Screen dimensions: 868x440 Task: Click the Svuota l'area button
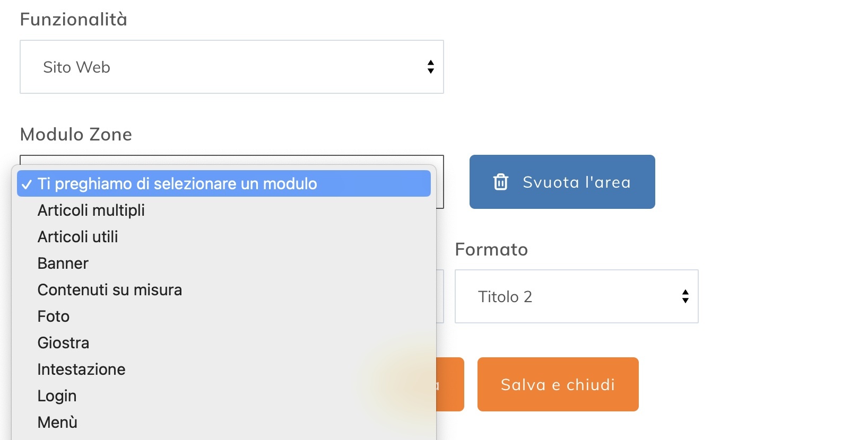tap(562, 182)
